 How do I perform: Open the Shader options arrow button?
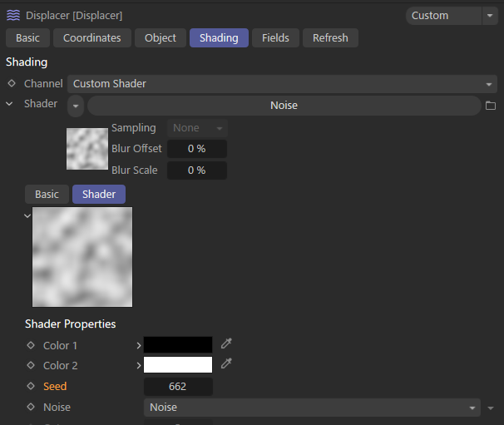76,106
